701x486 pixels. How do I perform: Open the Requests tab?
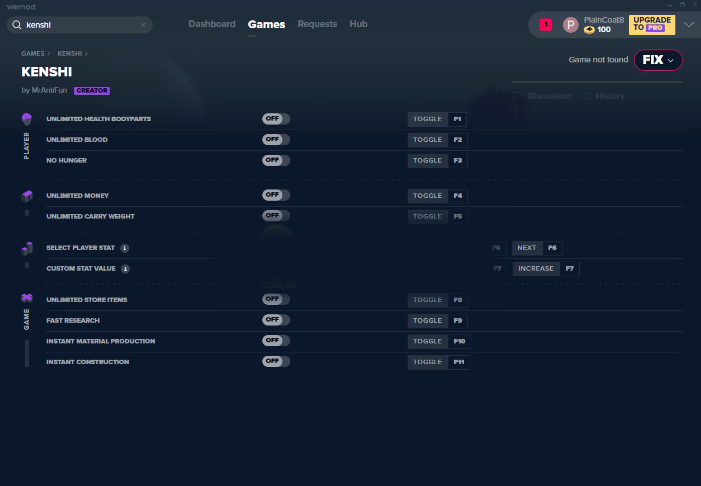tap(317, 24)
